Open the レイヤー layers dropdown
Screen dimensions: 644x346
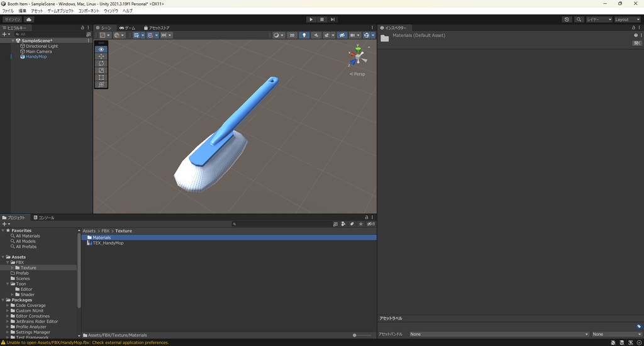tap(599, 20)
